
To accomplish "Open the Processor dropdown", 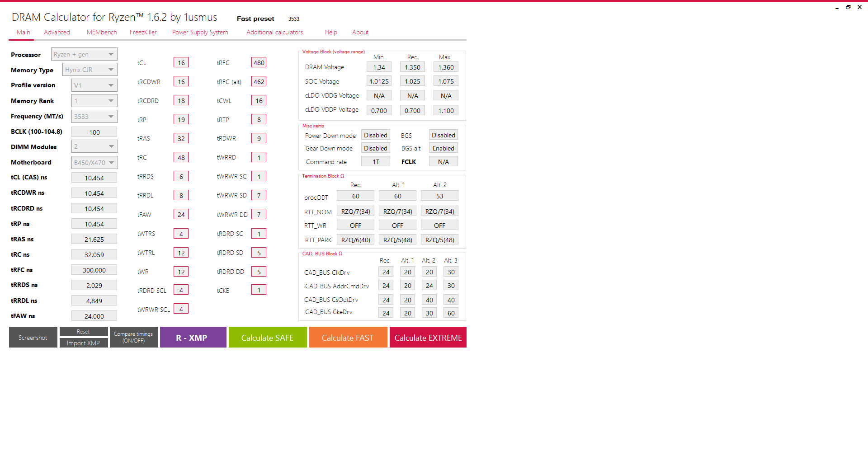I will [84, 54].
